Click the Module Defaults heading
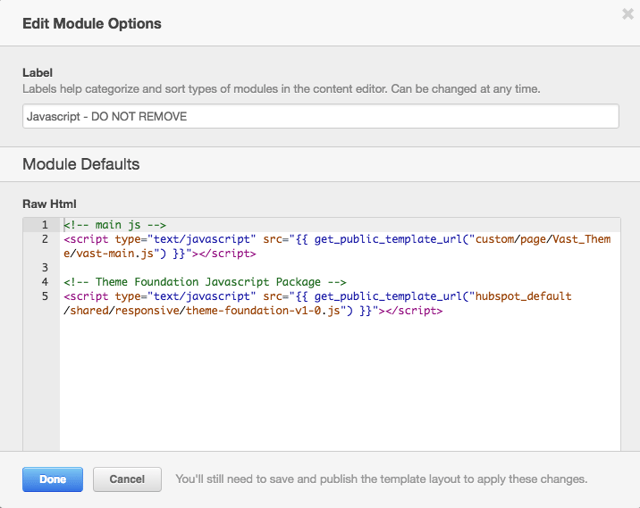 pos(81,164)
